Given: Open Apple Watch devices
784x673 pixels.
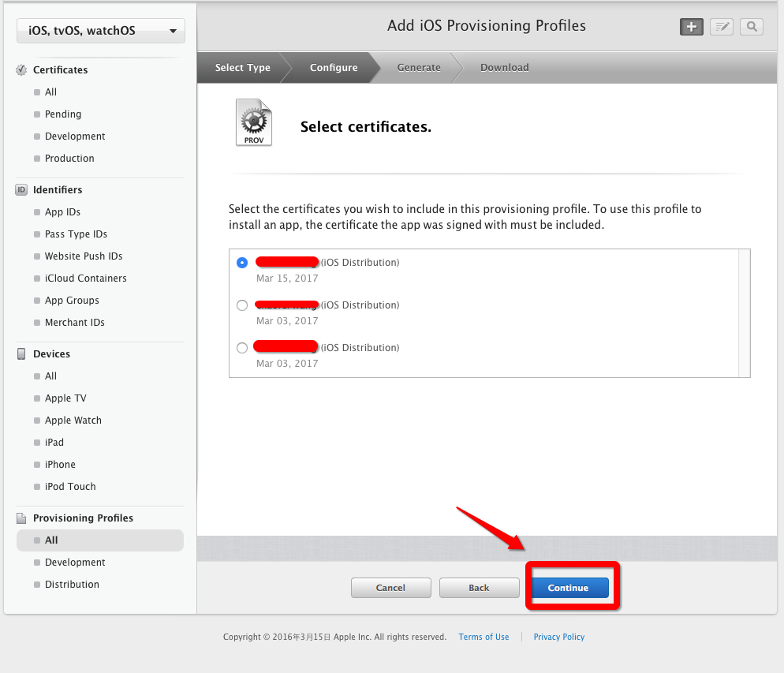Looking at the screenshot, I should click(73, 420).
